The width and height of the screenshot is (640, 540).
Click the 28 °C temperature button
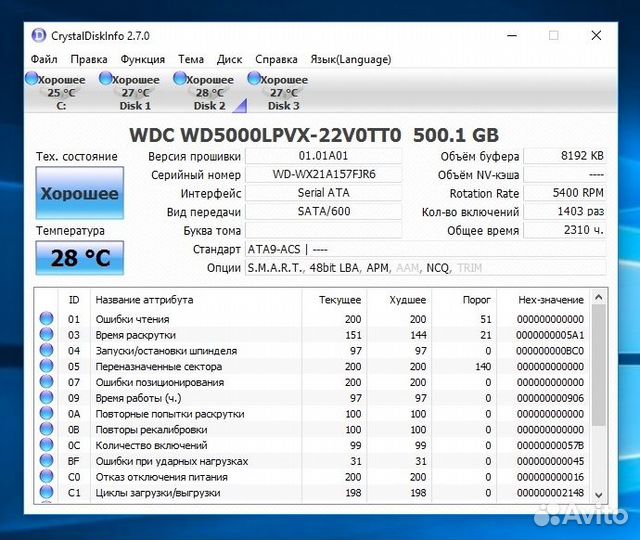coord(80,258)
